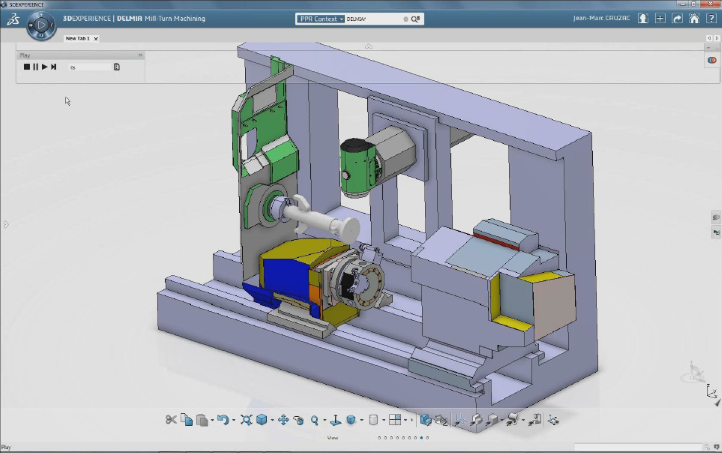The width and height of the screenshot is (722, 453).
Task: Click the Zoom magnifier tool
Action: click(x=315, y=420)
